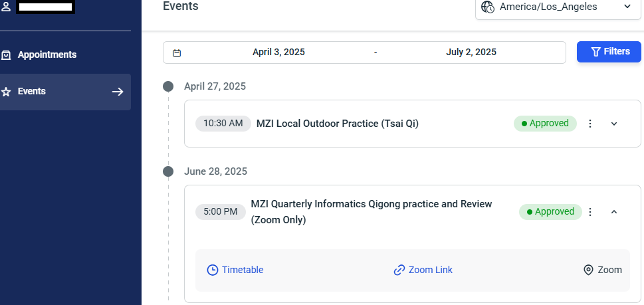644x305 pixels.
Task: Click the Approved badge on 10:30 AM event
Action: click(545, 124)
